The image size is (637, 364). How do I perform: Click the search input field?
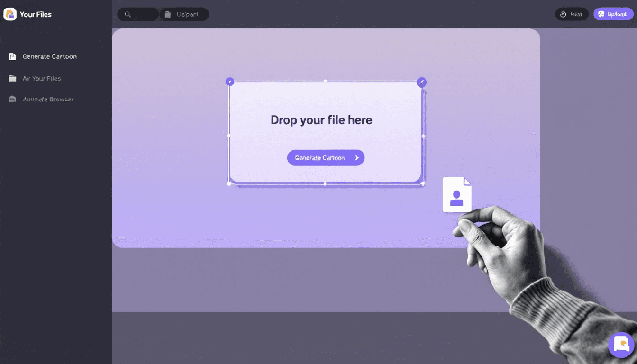140,14
